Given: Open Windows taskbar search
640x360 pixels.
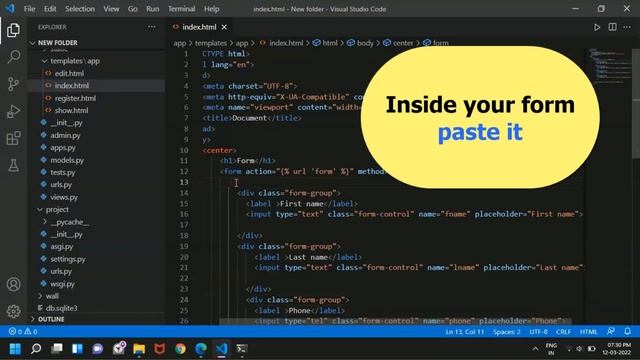Looking at the screenshot, I should coord(36,349).
